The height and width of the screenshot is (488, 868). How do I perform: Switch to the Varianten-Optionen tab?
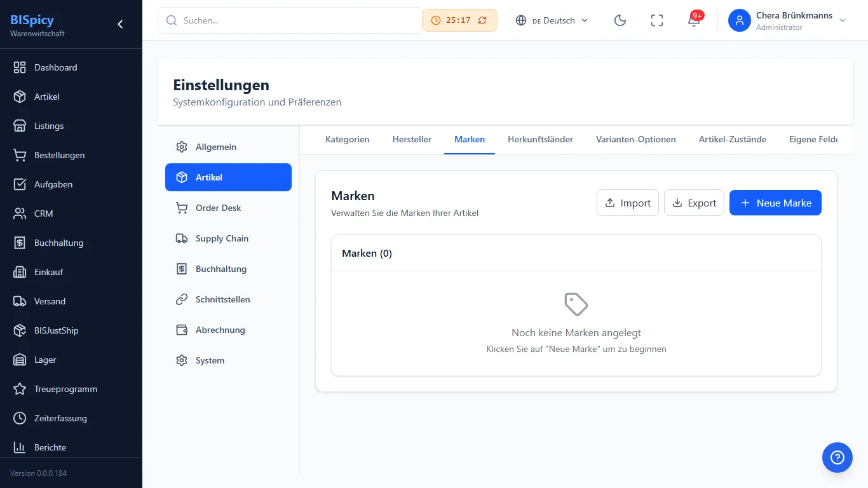(x=636, y=139)
